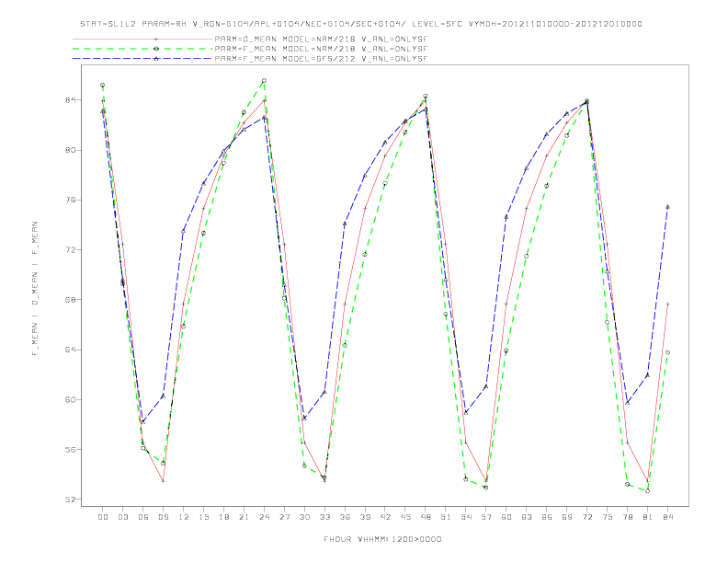Click red O_MEAN plus marker at hour 84
Image resolution: width=728 pixels, height=563 pixels.
pos(667,304)
